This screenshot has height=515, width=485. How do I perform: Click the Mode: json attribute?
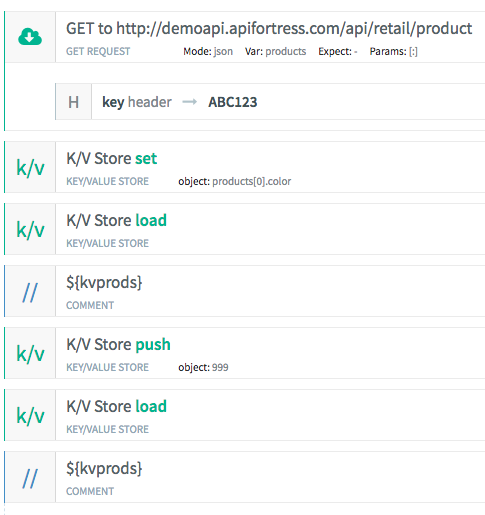click(208, 52)
